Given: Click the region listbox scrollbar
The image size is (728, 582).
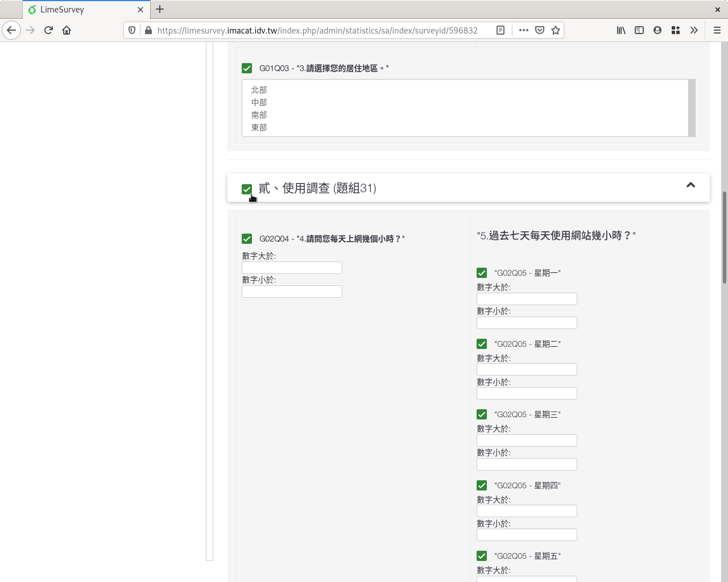Looking at the screenshot, I should [x=692, y=108].
